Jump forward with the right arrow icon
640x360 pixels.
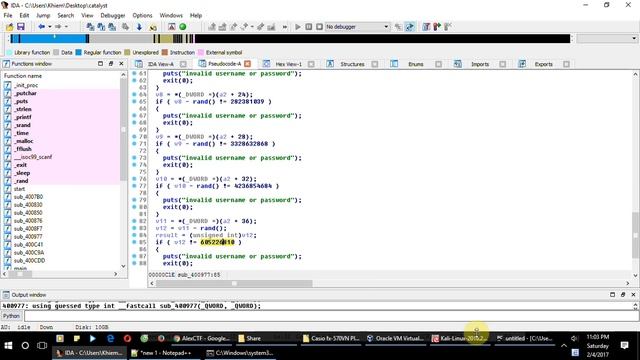[x=58, y=27]
